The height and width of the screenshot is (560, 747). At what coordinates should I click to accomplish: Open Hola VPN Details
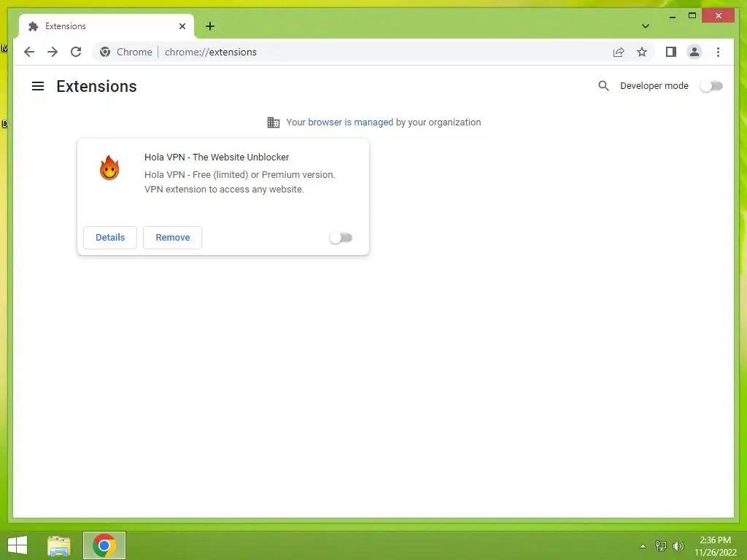point(110,238)
